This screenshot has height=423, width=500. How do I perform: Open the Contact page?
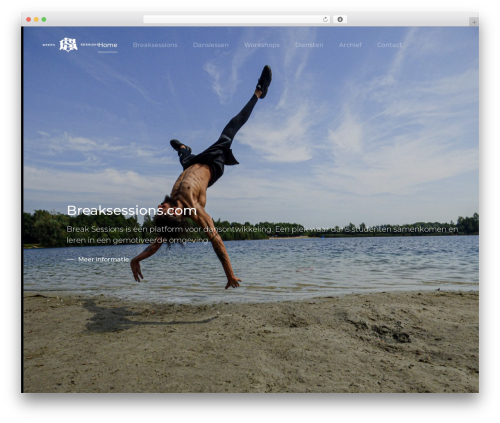(389, 45)
